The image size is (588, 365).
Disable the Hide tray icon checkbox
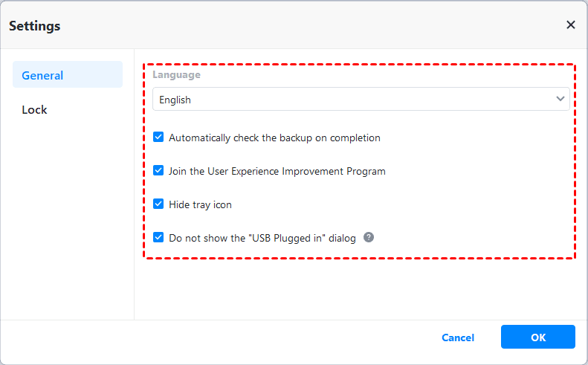[x=158, y=204]
